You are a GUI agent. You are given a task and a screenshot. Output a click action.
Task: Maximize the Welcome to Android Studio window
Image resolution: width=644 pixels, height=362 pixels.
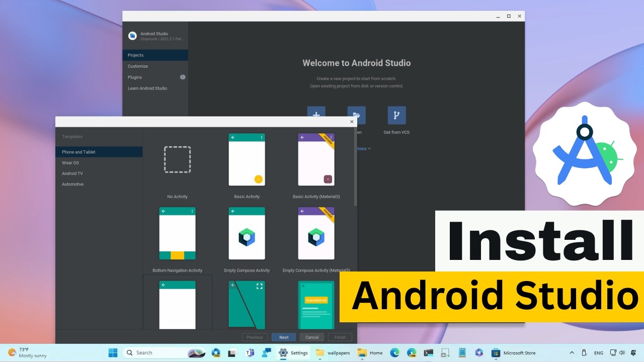click(x=509, y=16)
